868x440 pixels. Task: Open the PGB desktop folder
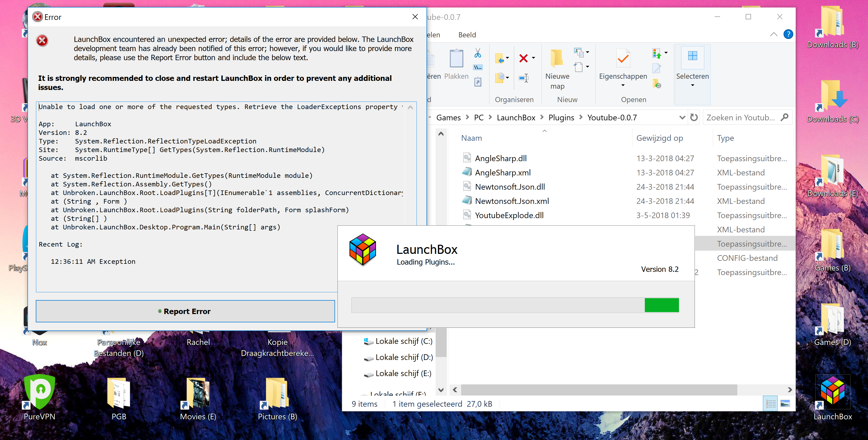pos(119,399)
